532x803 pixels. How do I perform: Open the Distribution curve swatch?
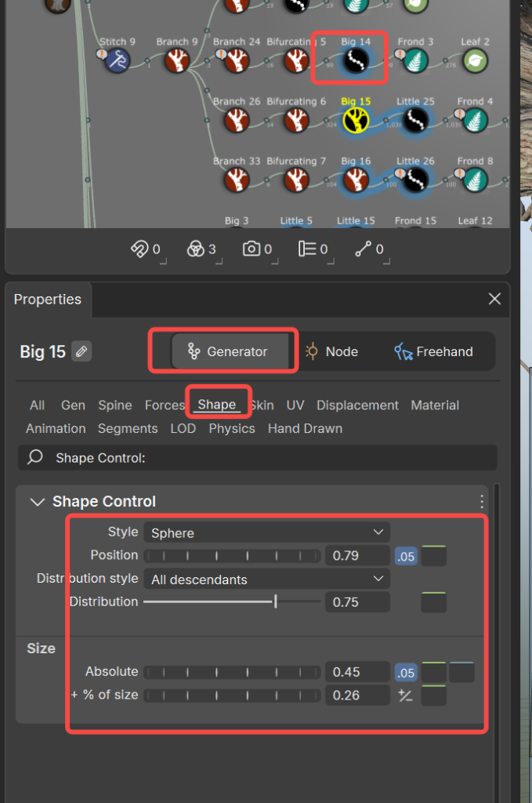coord(434,602)
